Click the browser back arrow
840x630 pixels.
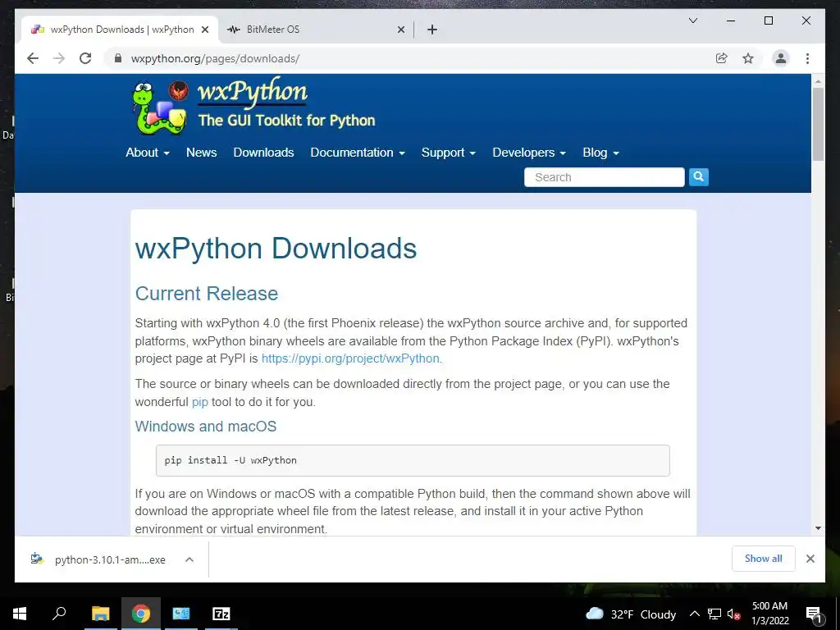33,58
